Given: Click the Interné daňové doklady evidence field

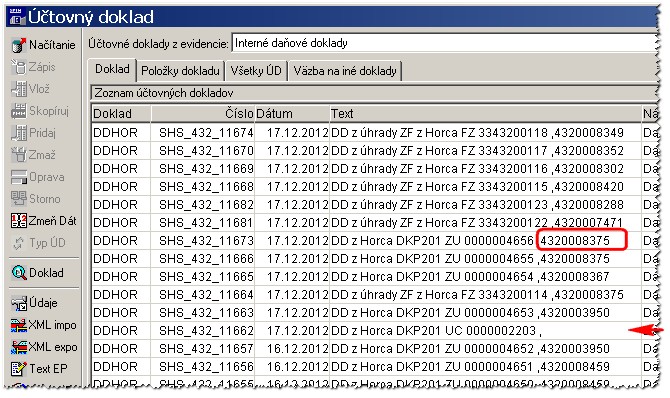Looking at the screenshot, I should (444, 43).
